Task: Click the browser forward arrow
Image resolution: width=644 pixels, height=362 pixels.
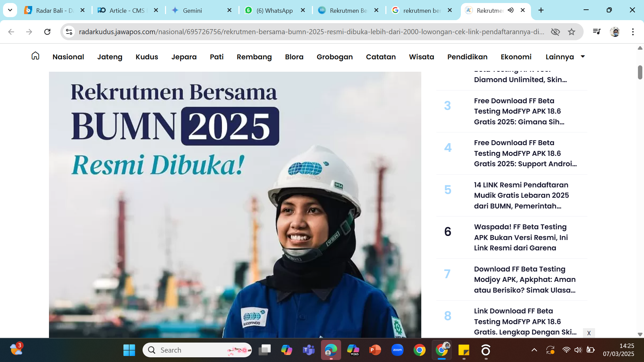Action: (29, 32)
